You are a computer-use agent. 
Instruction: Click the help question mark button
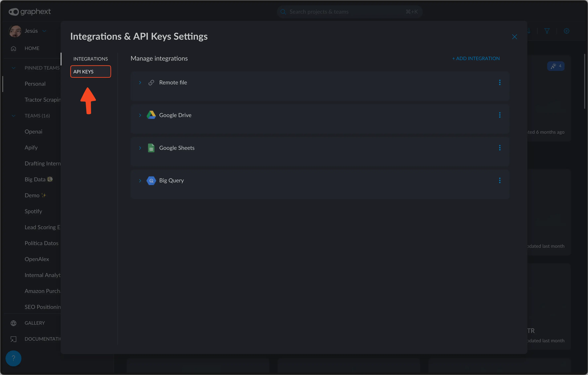pyautogui.click(x=13, y=358)
